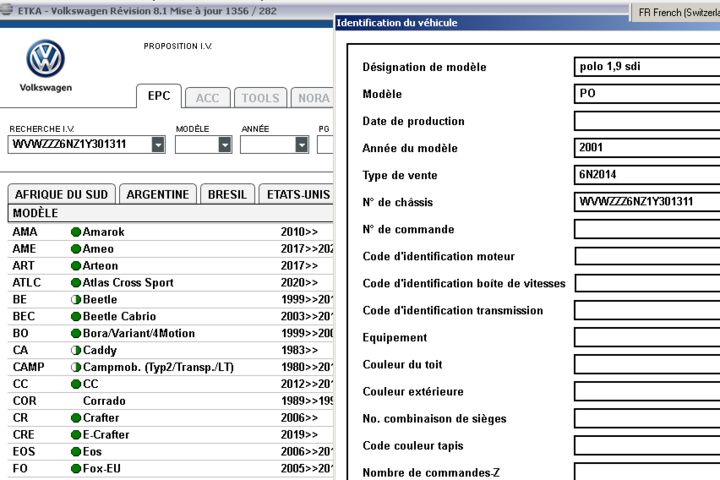Click green status dot beside Atlas Cross Sport
The width and height of the screenshot is (720, 480).
click(x=76, y=282)
